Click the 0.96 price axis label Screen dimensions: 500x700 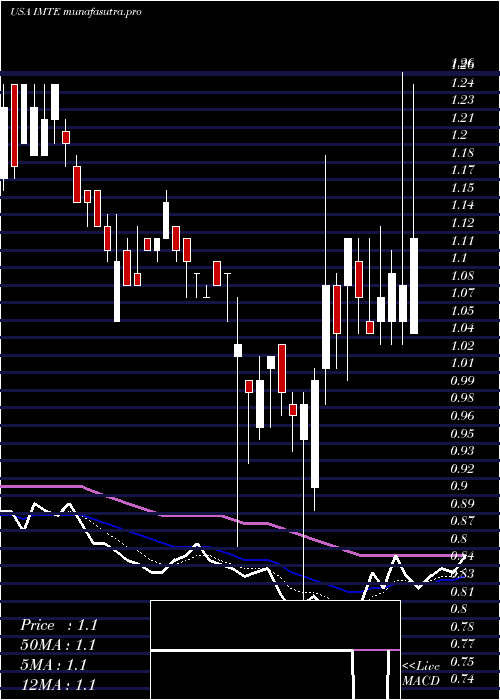462,417
